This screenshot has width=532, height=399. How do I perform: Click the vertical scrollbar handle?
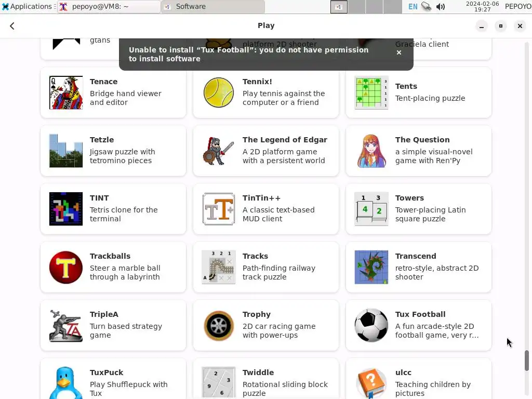point(527,361)
